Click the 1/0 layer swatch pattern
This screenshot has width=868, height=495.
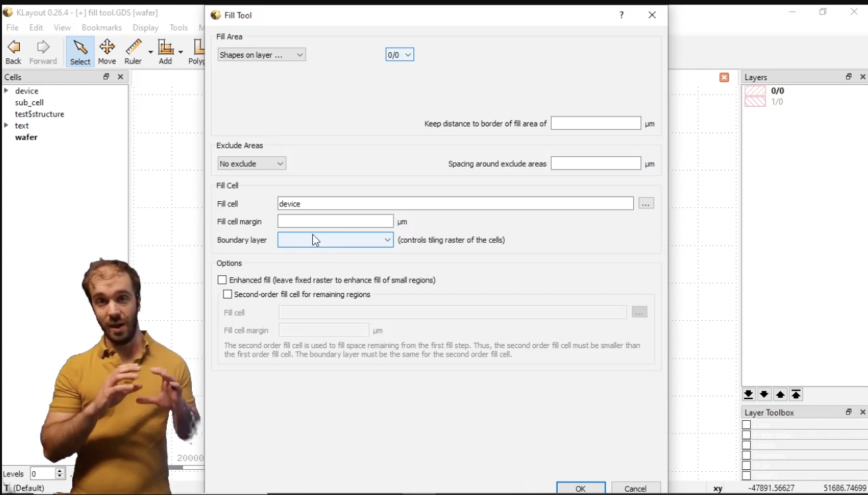click(x=754, y=102)
